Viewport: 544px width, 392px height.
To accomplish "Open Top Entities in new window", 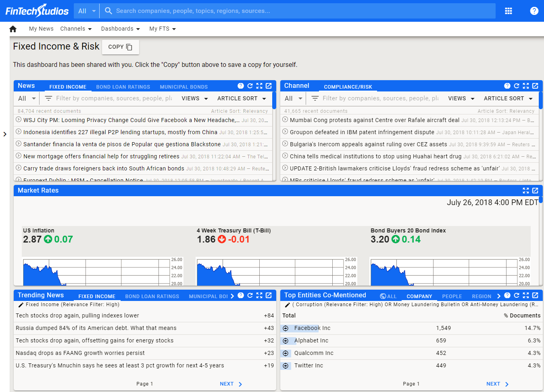I will [x=535, y=295].
